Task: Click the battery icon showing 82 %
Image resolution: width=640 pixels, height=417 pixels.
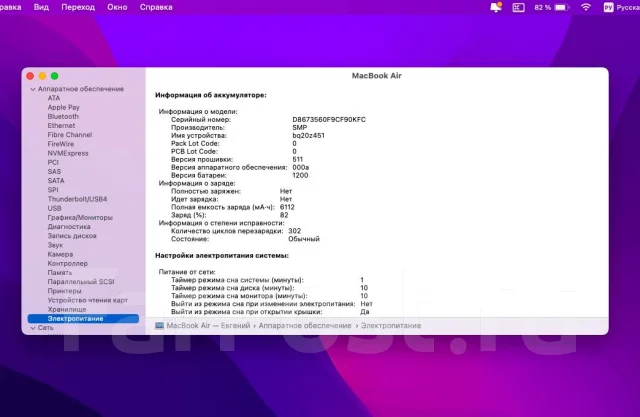Action: point(562,7)
